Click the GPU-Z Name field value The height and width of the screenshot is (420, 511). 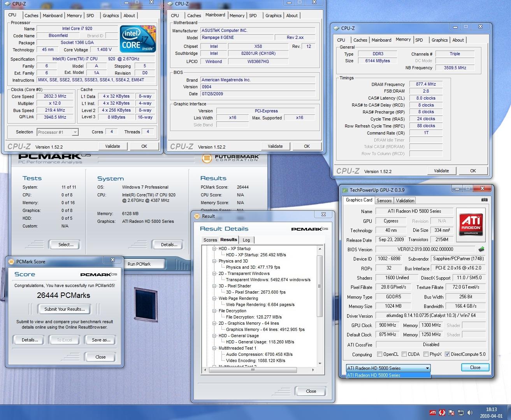tap(414, 211)
